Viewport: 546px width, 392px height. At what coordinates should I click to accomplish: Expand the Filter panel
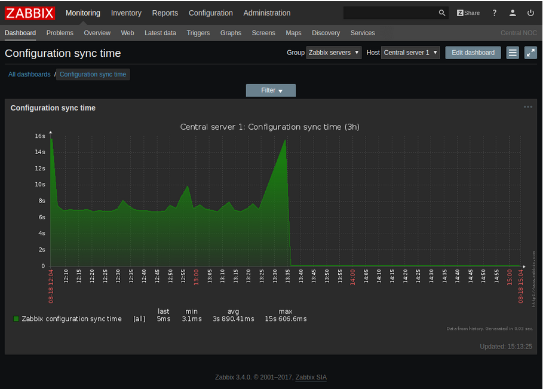[x=271, y=90]
